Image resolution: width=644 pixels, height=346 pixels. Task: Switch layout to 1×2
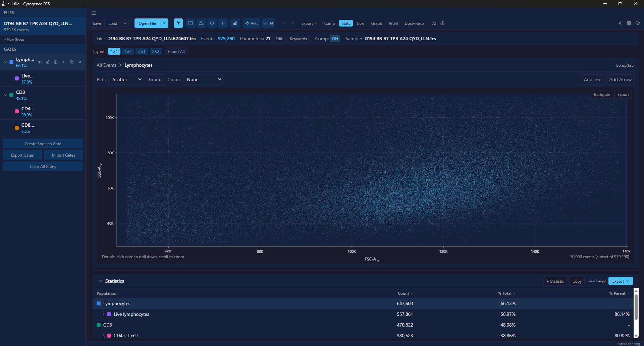pyautogui.click(x=128, y=51)
